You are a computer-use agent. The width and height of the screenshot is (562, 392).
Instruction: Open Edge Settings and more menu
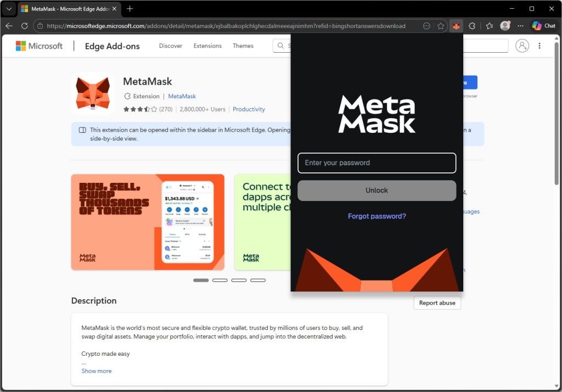(x=520, y=26)
